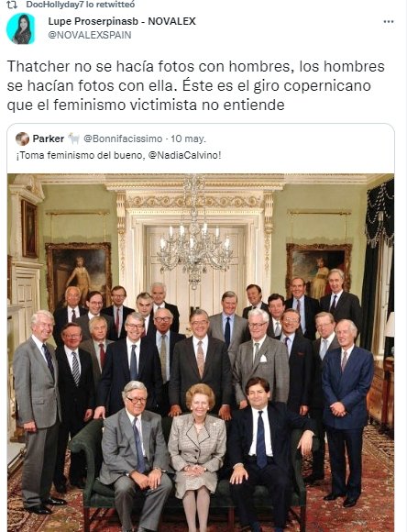Click the goat emoji next to Parker

pyautogui.click(x=73, y=139)
